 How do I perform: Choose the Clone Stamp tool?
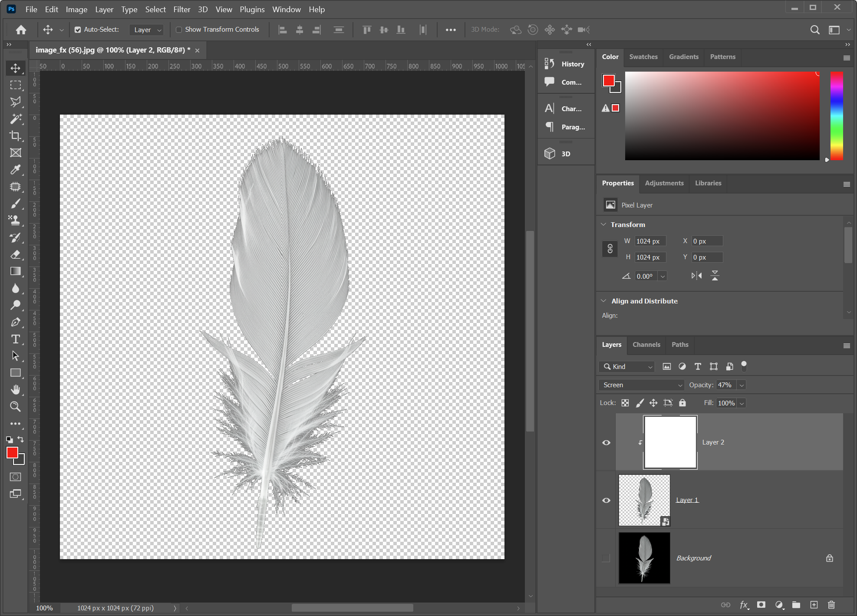[16, 221]
